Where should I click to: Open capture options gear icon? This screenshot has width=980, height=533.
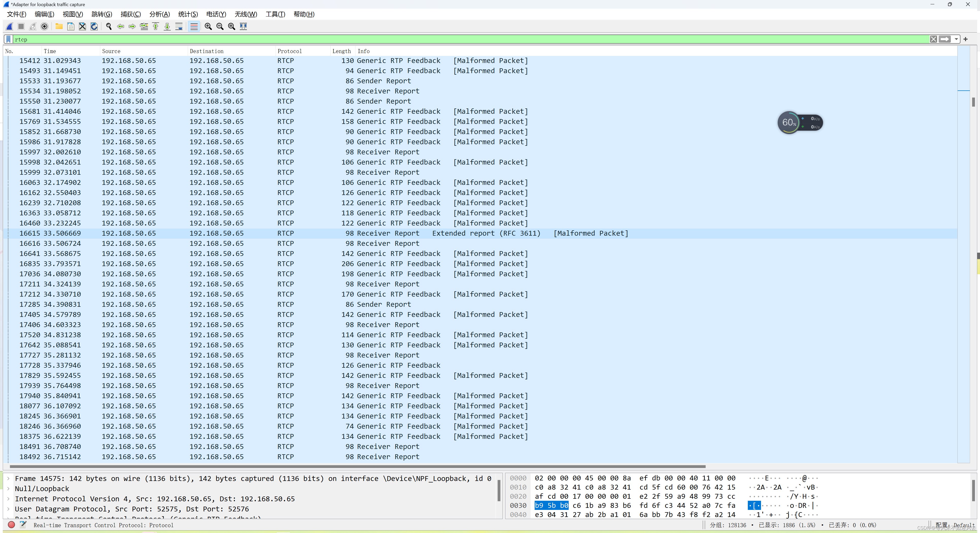[44, 26]
